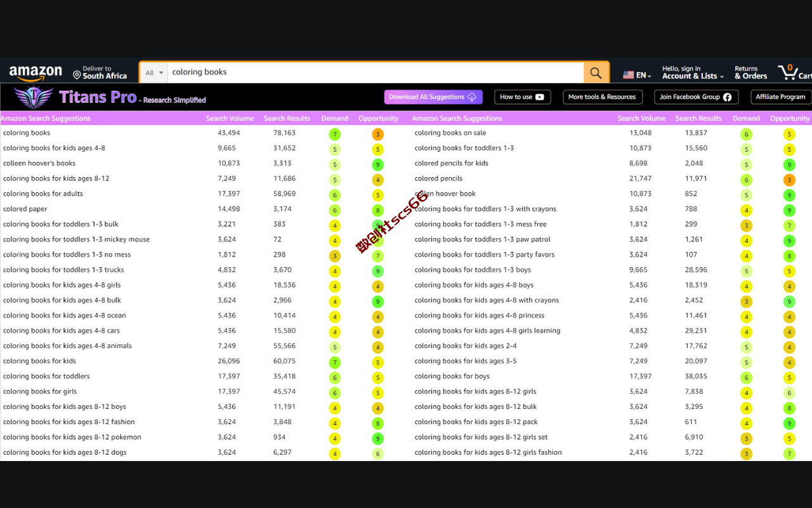The height and width of the screenshot is (508, 812).
Task: Click the left Search Volume column header
Action: (x=230, y=118)
